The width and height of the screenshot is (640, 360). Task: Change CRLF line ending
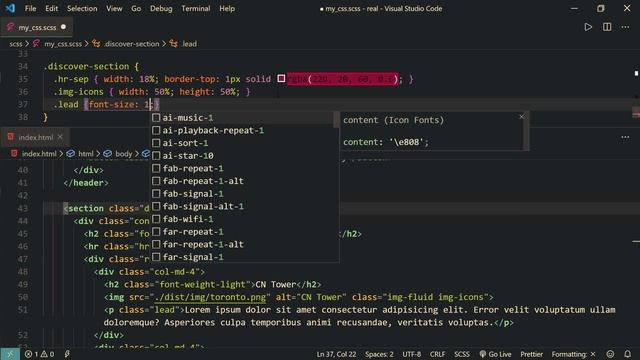click(437, 354)
